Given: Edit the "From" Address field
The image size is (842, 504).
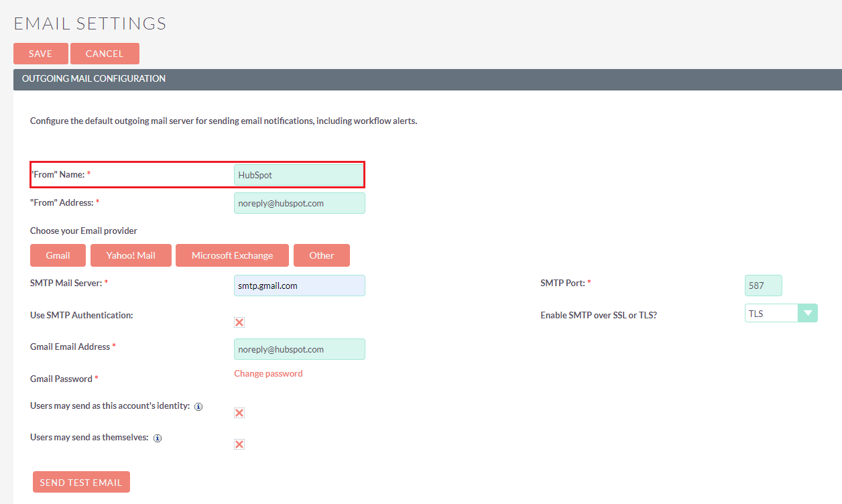Looking at the screenshot, I should pyautogui.click(x=300, y=203).
